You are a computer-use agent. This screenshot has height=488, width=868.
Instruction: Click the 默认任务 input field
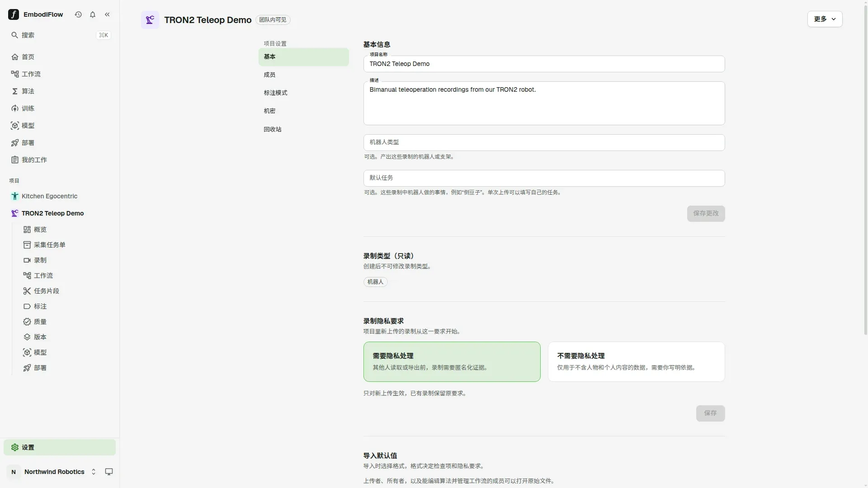544,178
